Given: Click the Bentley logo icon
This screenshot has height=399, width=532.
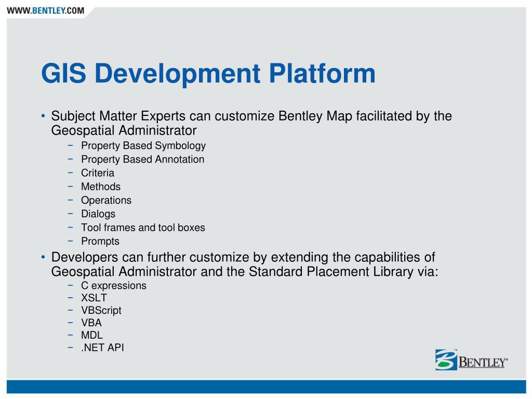Looking at the screenshot, I should (446, 360).
